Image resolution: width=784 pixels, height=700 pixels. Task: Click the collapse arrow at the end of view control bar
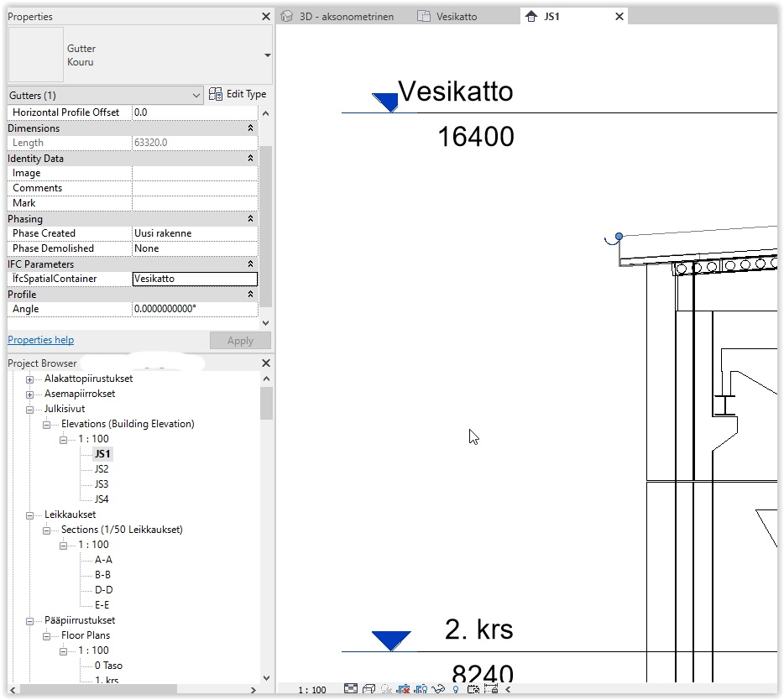pyautogui.click(x=508, y=689)
